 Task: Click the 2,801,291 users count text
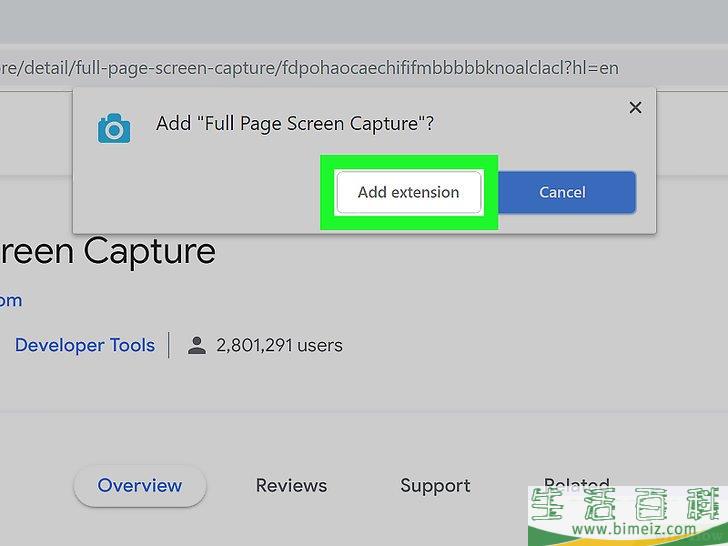pyautogui.click(x=279, y=346)
